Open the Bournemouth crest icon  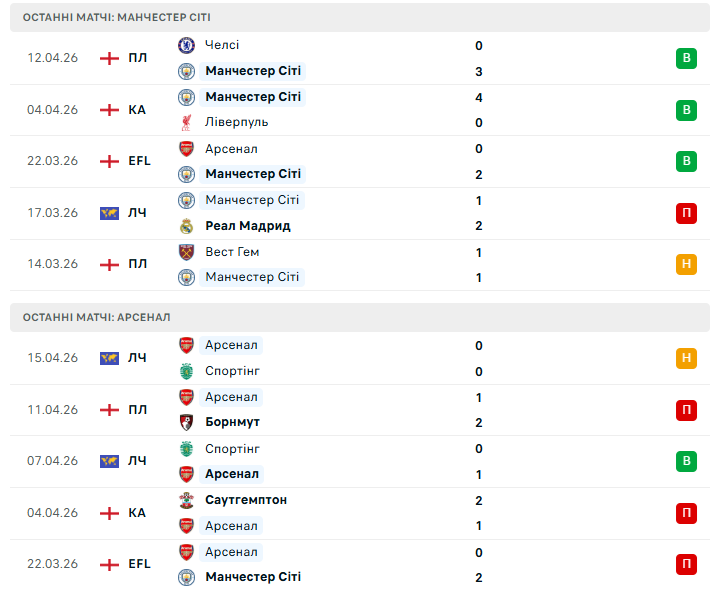[x=186, y=422]
